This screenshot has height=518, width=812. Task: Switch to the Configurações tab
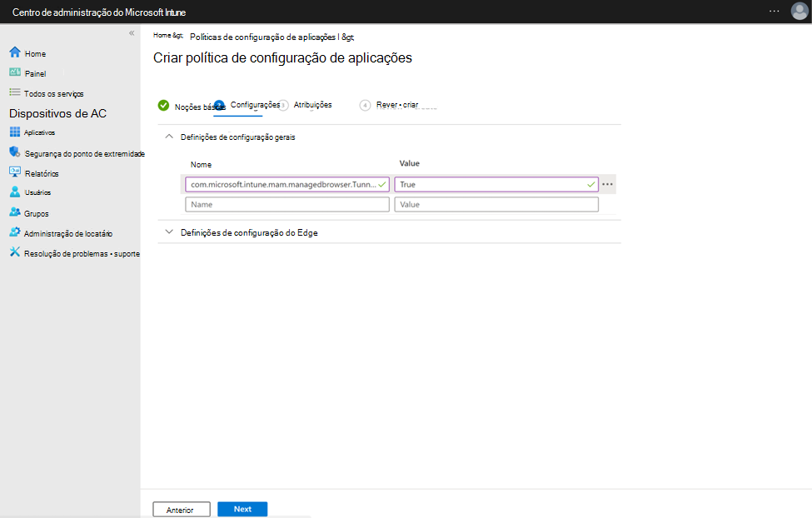click(255, 105)
